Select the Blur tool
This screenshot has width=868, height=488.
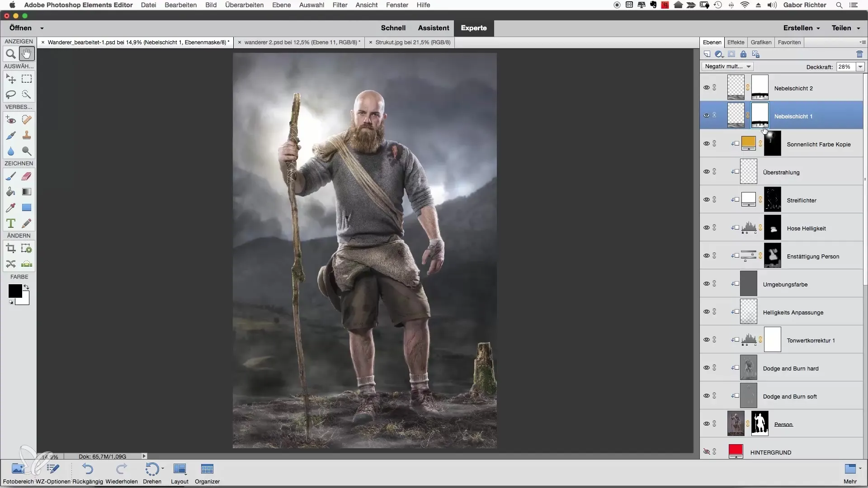[11, 151]
